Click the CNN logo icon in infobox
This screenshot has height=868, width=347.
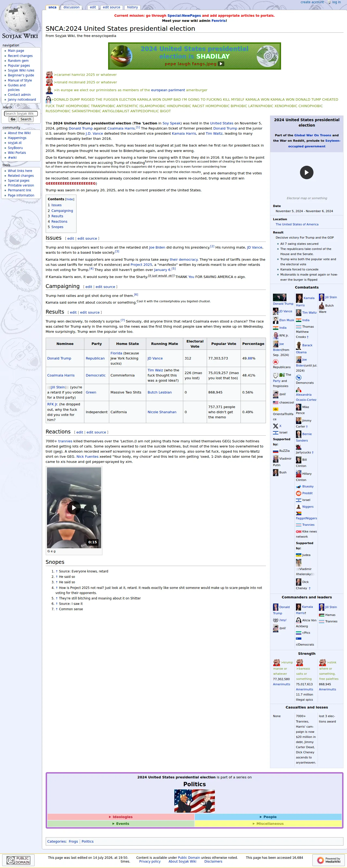(298, 532)
